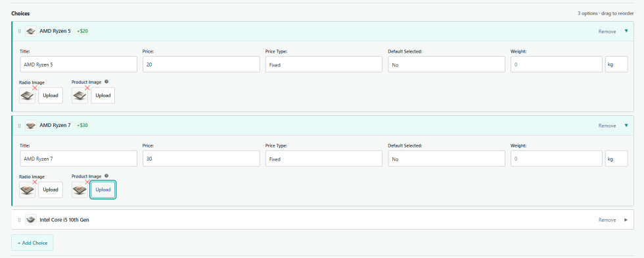Grab the drag handle of AMD Ryzen 7
This screenshot has width=644, height=258.
pos(19,126)
